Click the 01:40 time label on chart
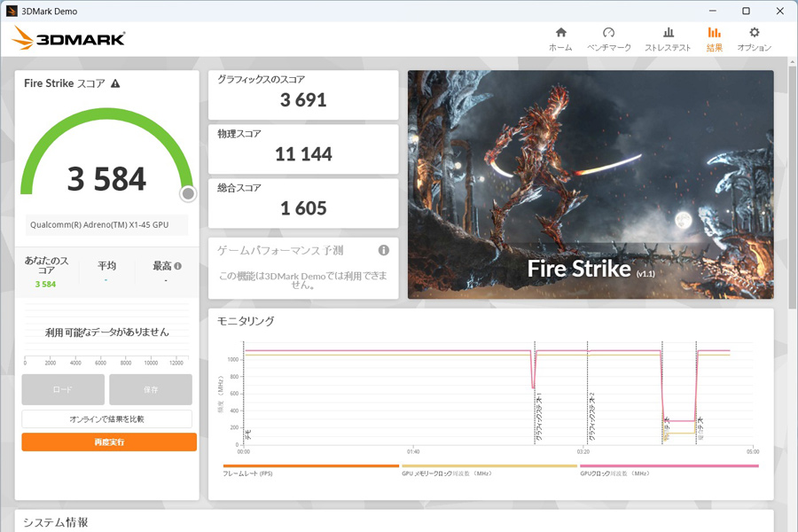The width and height of the screenshot is (798, 532). tap(413, 451)
